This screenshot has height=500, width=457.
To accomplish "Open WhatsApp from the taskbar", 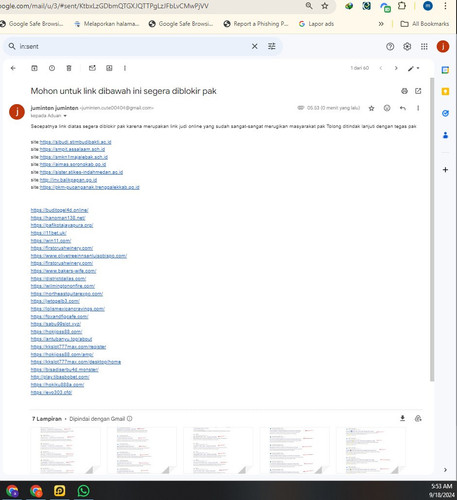I will coord(83,491).
